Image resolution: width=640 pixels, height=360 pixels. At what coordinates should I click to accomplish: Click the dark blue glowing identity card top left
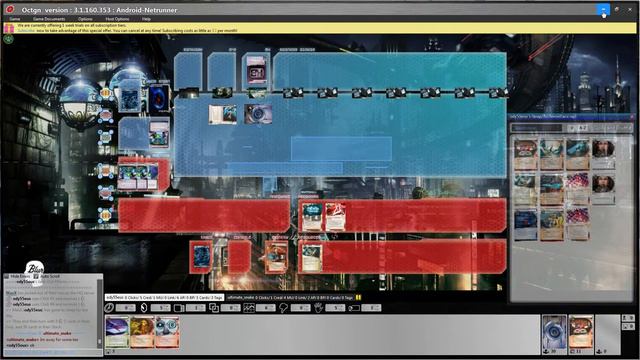coord(159,98)
